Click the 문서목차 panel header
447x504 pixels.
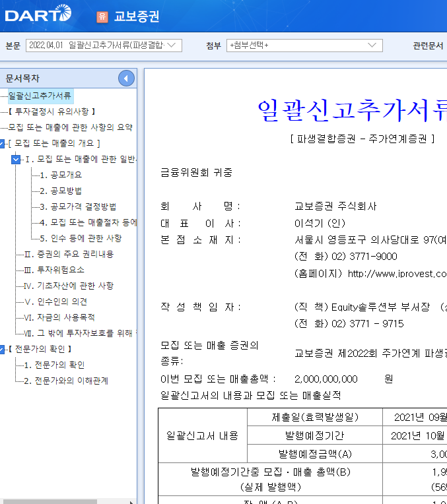click(x=68, y=78)
